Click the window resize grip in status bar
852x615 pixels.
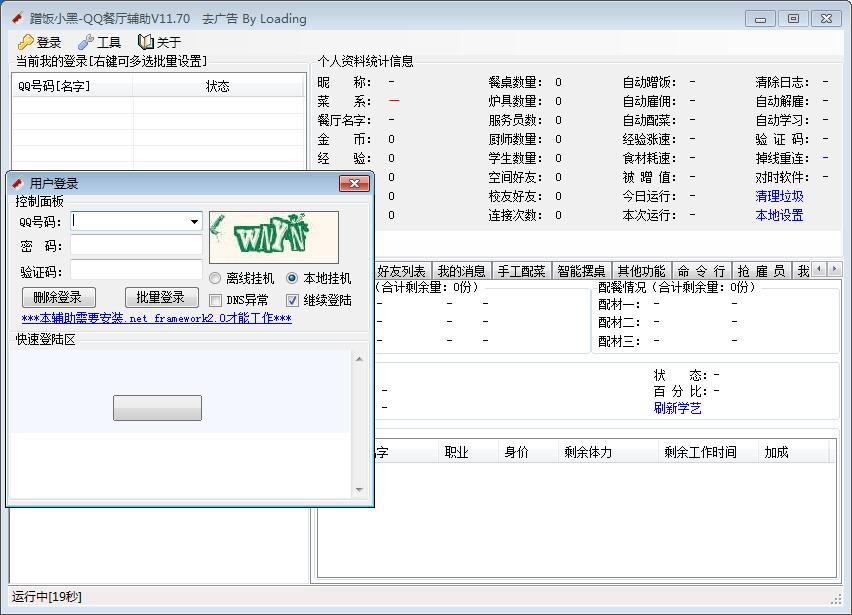(836, 598)
